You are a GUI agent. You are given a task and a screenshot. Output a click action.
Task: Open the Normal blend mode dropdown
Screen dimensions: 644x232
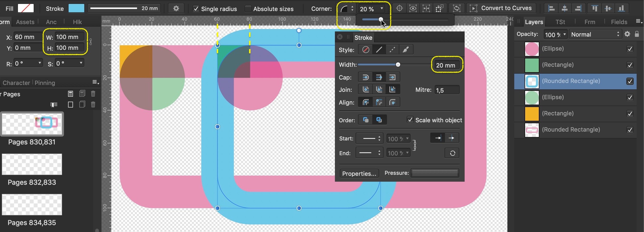(x=595, y=34)
